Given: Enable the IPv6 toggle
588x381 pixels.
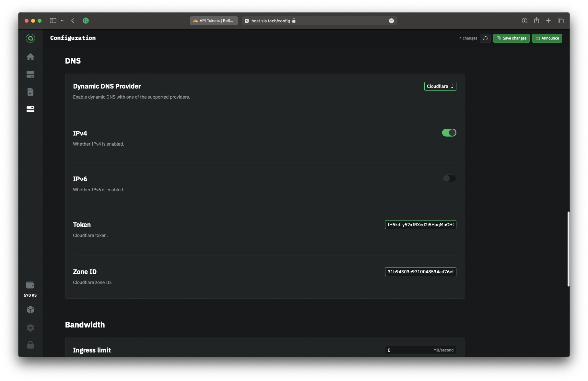Looking at the screenshot, I should coord(449,178).
